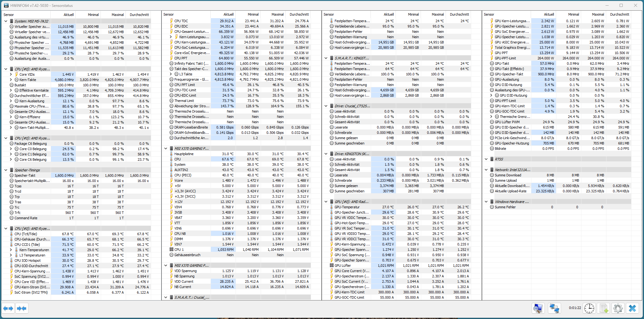
Task: Expand the L3 Takte row
Action: (171, 74)
